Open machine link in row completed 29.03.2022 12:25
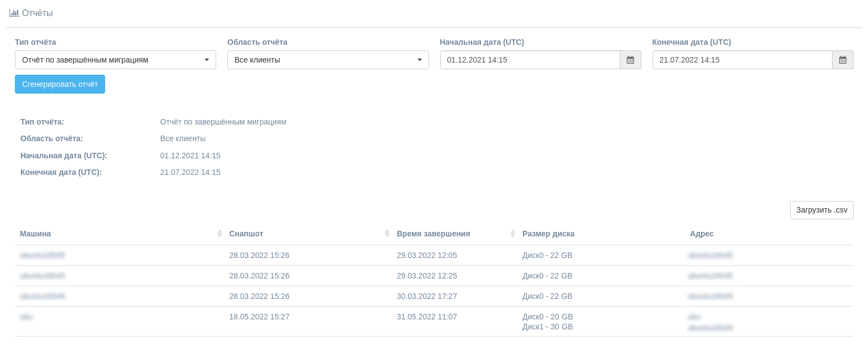The height and width of the screenshot is (346, 868). [x=43, y=276]
